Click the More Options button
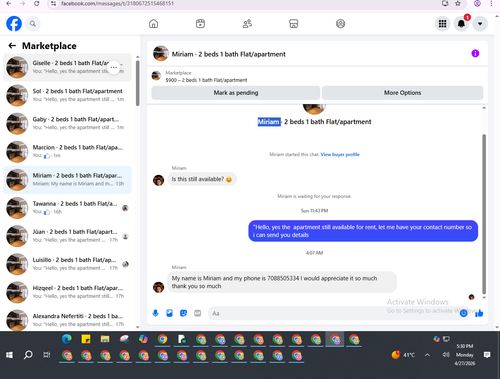Viewport: 500px width, 379px height. (402, 93)
